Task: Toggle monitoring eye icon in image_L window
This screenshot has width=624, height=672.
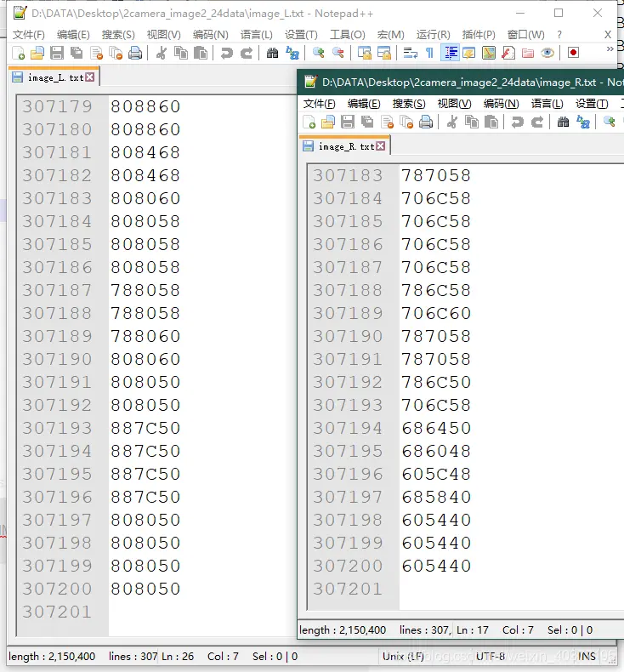Action: point(547,53)
